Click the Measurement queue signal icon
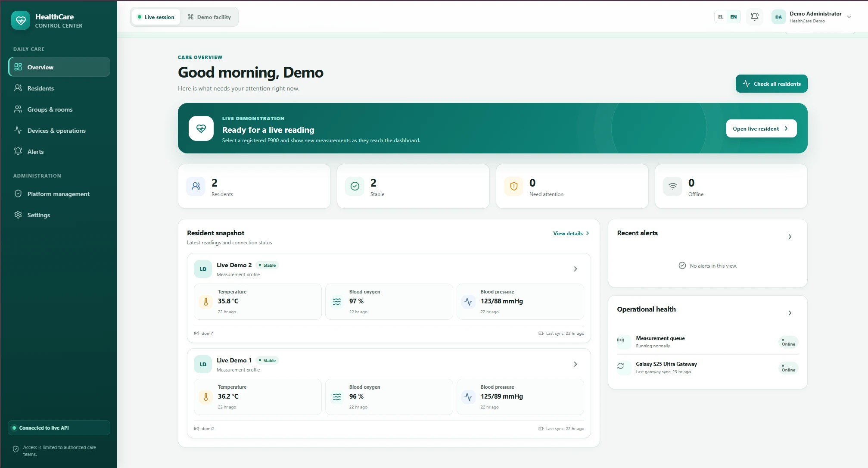Screen dimensions: 868x468 tap(621, 340)
